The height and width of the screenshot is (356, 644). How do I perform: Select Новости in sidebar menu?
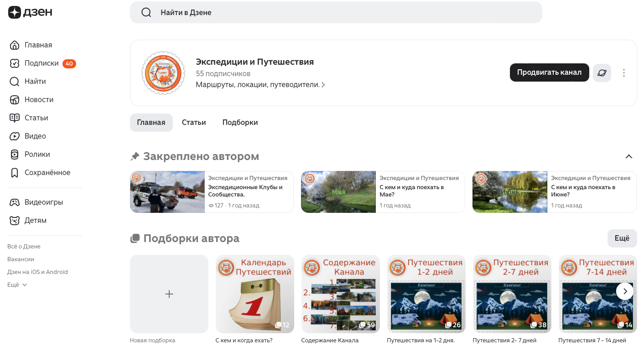point(39,99)
